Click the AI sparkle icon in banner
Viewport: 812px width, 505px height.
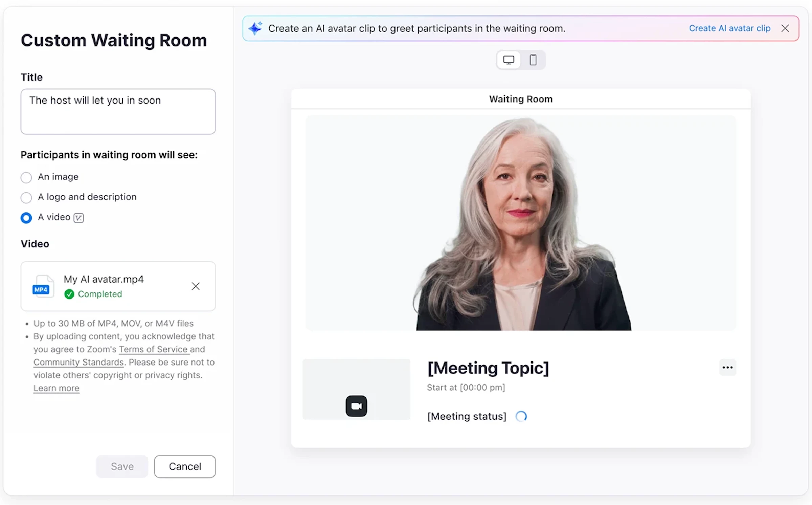255,28
